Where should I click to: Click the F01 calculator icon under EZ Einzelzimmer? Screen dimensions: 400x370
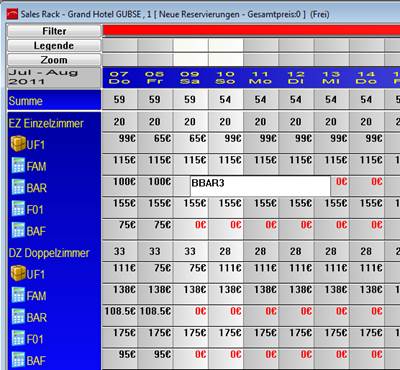coord(18,209)
